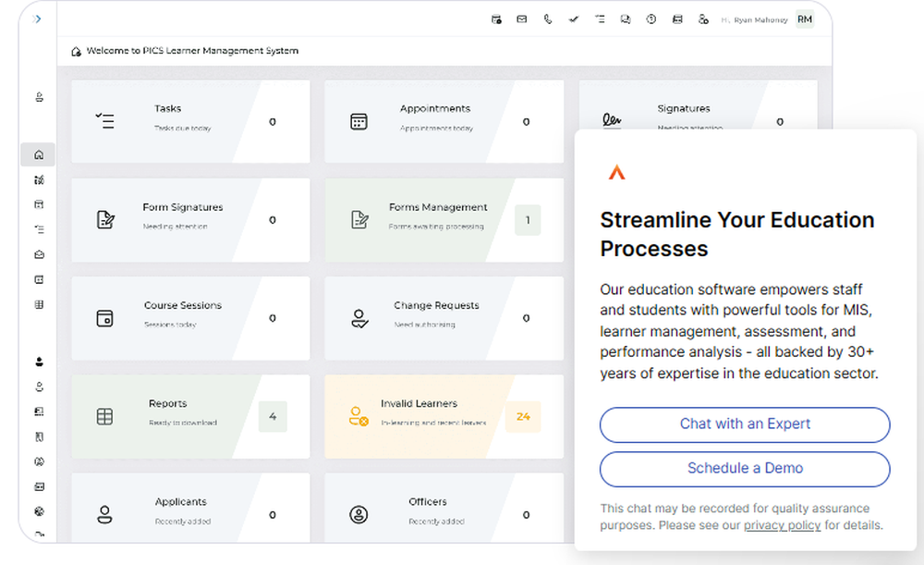
Task: Click the phone icon in the top toolbar
Action: pos(547,18)
